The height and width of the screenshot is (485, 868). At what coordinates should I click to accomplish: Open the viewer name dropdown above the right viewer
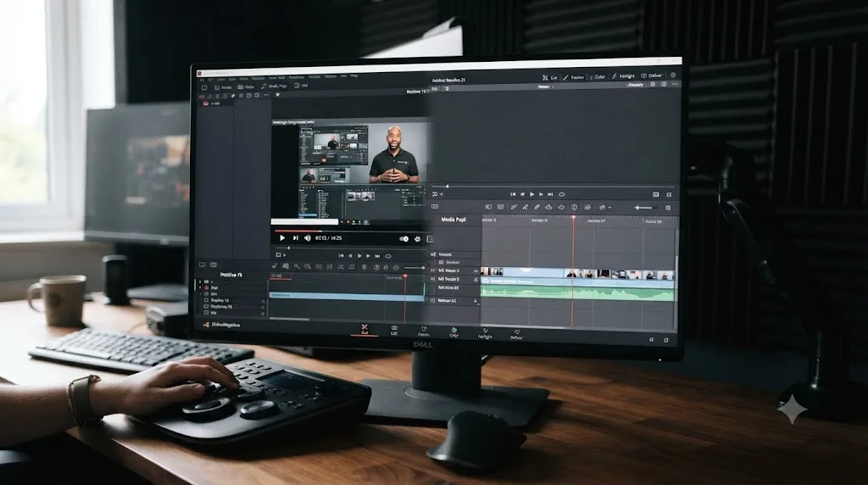coord(545,86)
